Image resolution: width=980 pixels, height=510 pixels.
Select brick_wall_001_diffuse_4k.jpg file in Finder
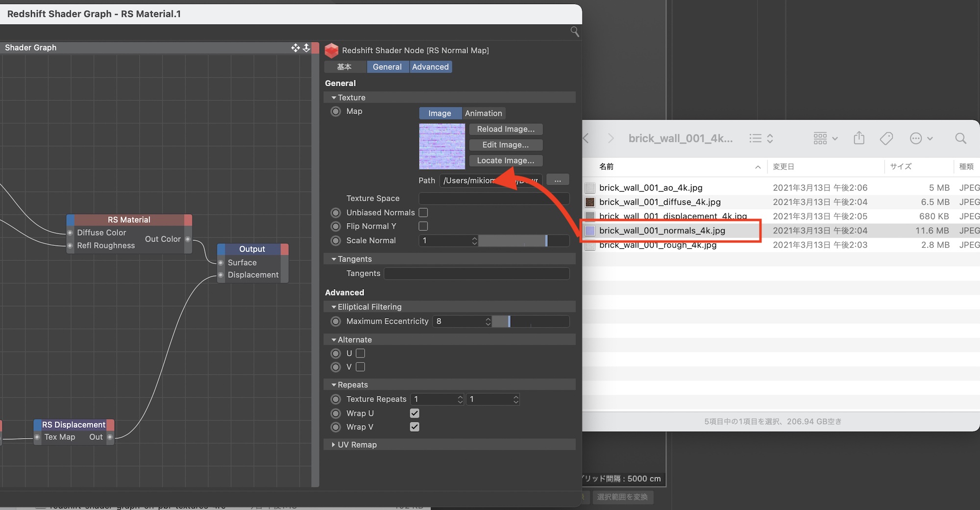[660, 202]
